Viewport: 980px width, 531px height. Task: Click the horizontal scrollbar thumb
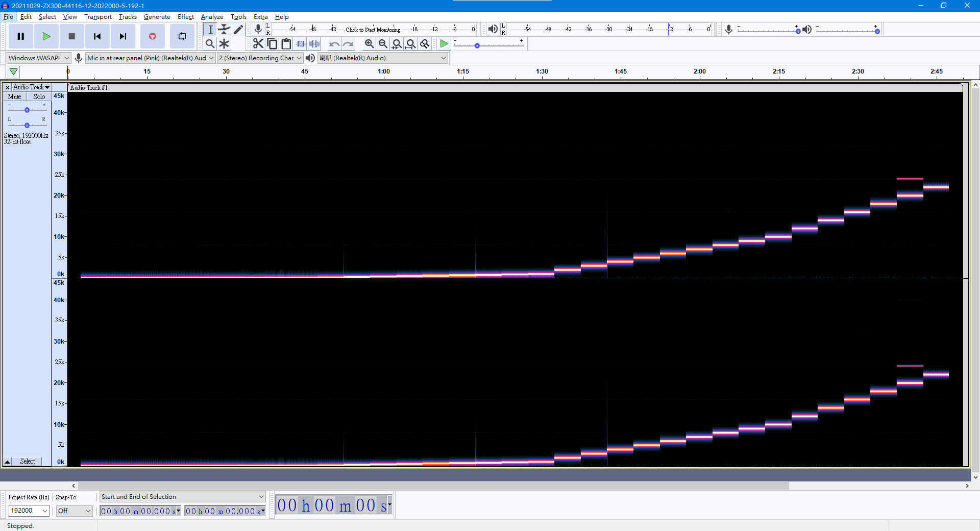tap(433, 486)
